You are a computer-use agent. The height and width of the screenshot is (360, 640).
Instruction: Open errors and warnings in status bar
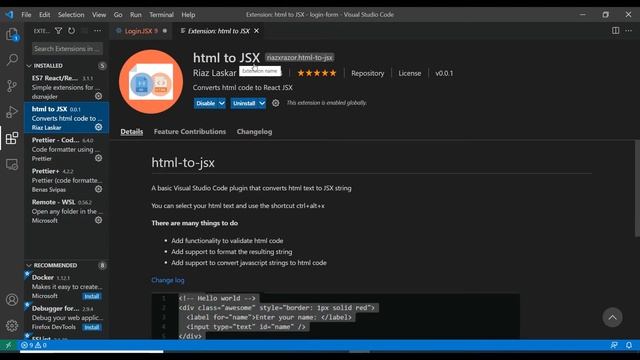[34, 345]
